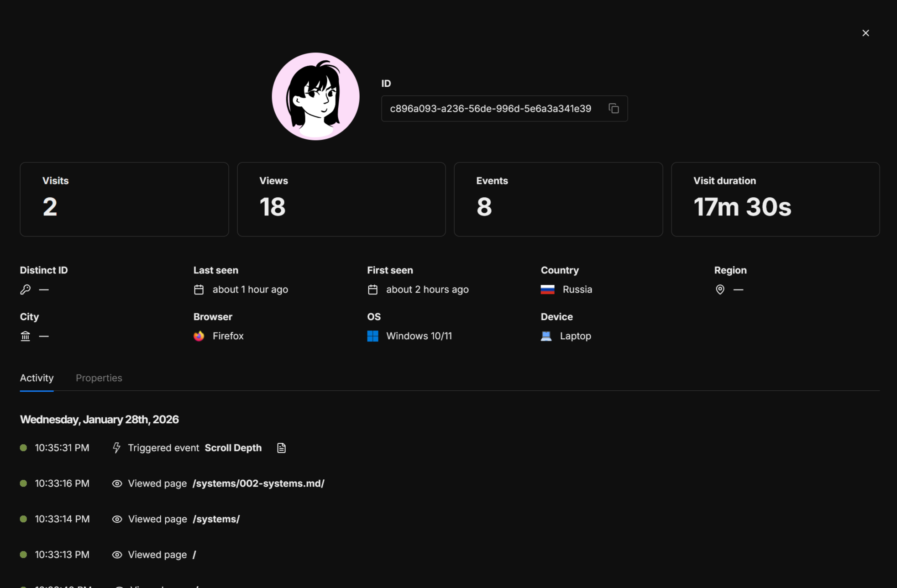Click the lightning bolt event icon
The width and height of the screenshot is (897, 588).
[x=116, y=448]
